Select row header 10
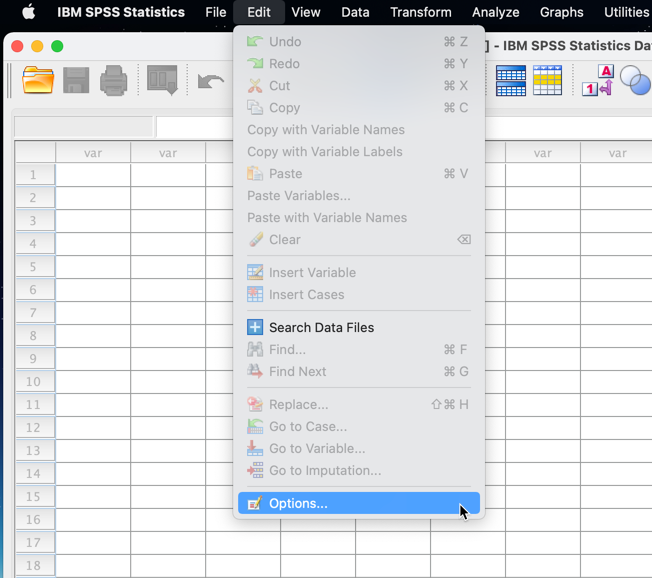Image resolution: width=652 pixels, height=578 pixels. (35, 381)
